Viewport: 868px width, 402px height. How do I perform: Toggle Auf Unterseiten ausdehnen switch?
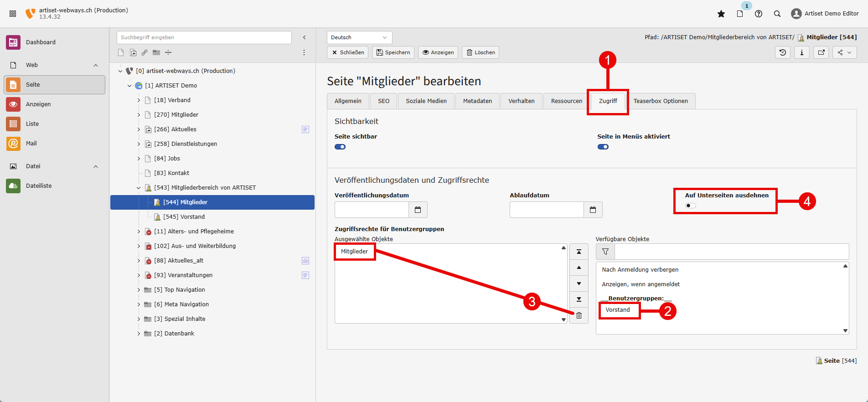[691, 206]
